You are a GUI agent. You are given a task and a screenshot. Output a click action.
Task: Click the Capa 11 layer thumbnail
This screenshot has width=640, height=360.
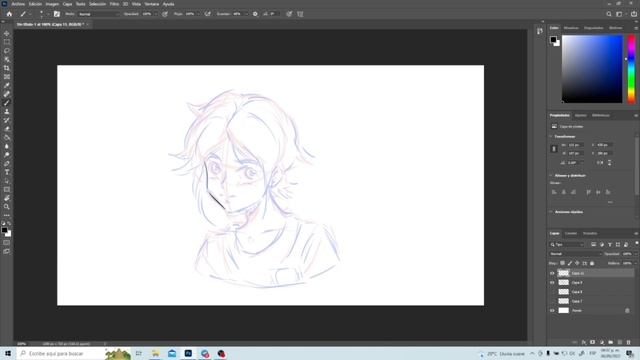pyautogui.click(x=564, y=273)
